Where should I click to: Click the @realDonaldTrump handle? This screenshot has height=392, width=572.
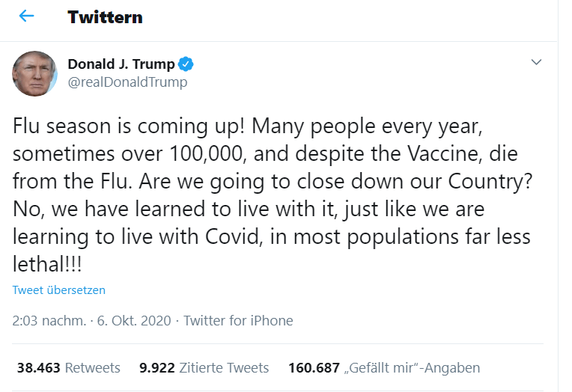(127, 82)
